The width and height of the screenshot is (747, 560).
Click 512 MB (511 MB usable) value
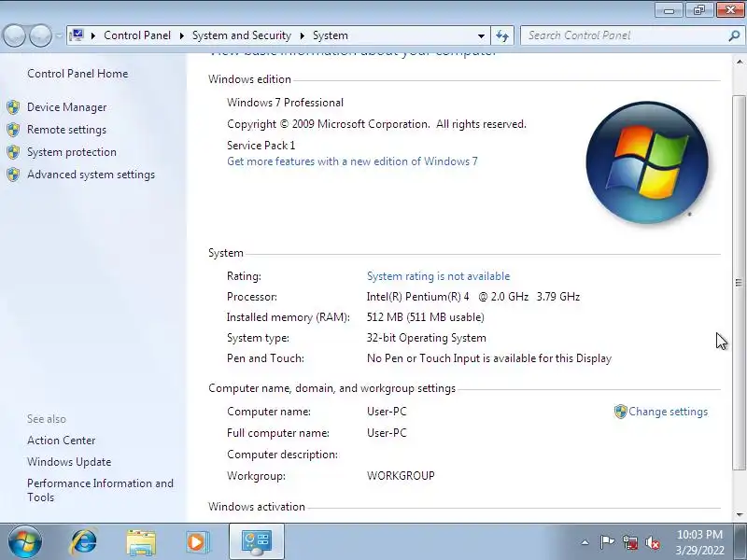pos(426,317)
